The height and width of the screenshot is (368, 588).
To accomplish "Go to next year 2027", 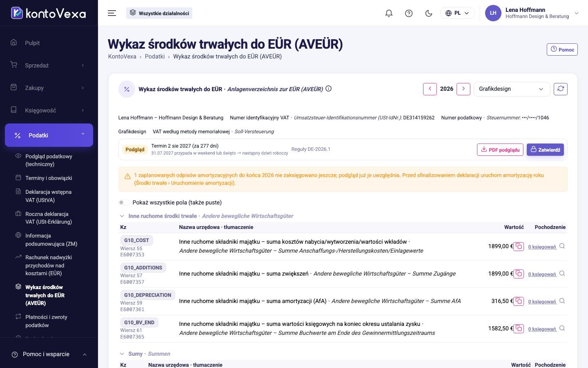I will (x=463, y=89).
